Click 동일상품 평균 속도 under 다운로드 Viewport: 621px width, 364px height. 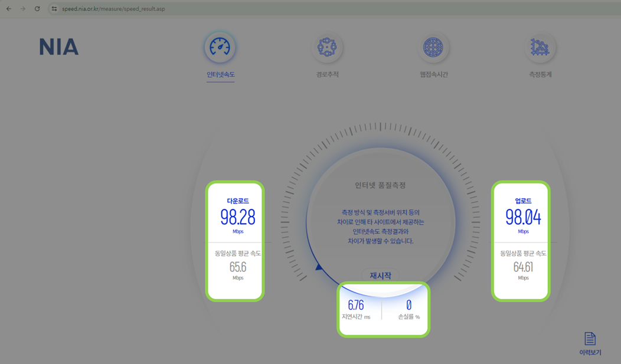tap(238, 253)
